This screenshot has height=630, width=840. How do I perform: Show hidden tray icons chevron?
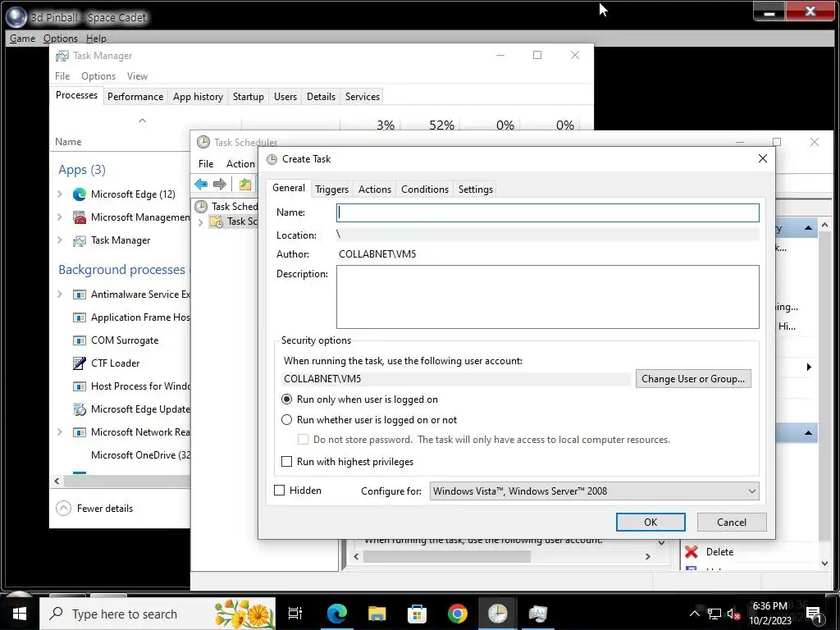click(x=694, y=614)
